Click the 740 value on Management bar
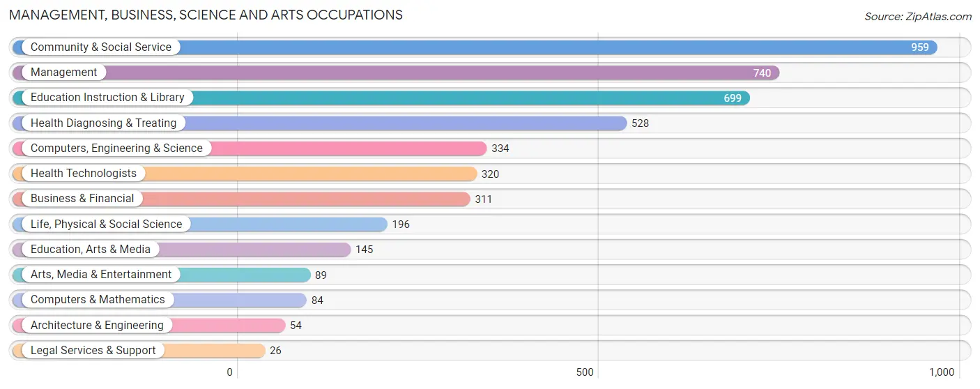The width and height of the screenshot is (980, 389). (x=762, y=73)
